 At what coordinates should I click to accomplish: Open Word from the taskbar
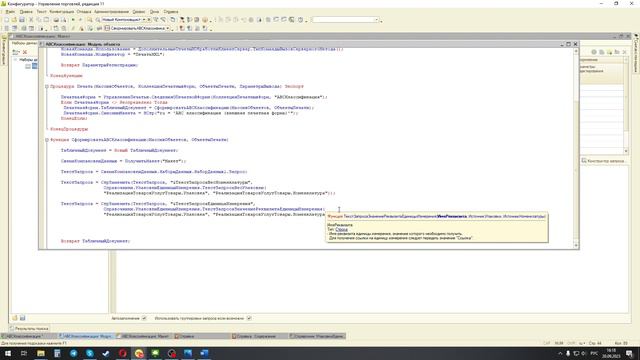click(204, 353)
